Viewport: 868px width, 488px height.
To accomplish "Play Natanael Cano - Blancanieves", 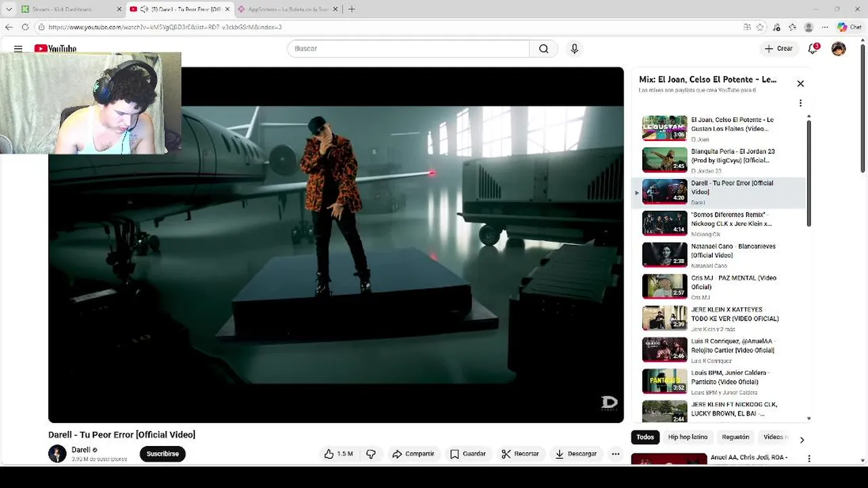I will pyautogui.click(x=720, y=256).
